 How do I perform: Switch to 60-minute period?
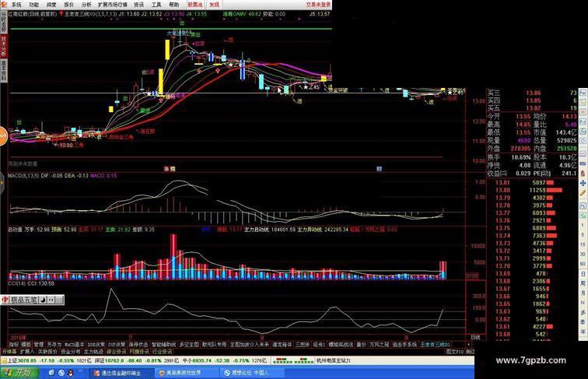pos(583,264)
